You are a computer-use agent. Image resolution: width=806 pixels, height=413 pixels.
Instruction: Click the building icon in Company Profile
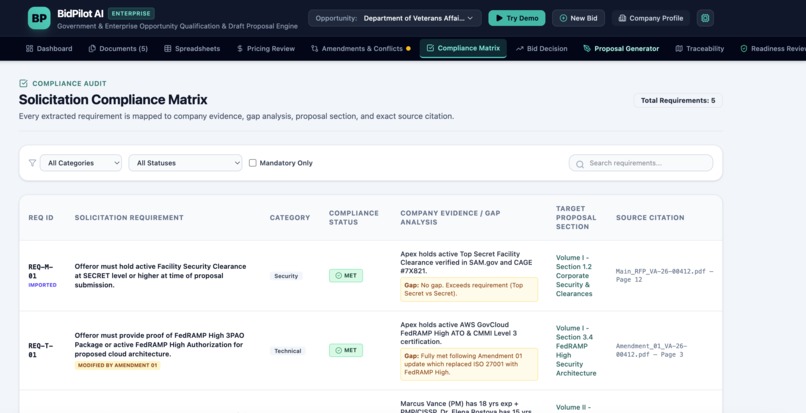622,18
